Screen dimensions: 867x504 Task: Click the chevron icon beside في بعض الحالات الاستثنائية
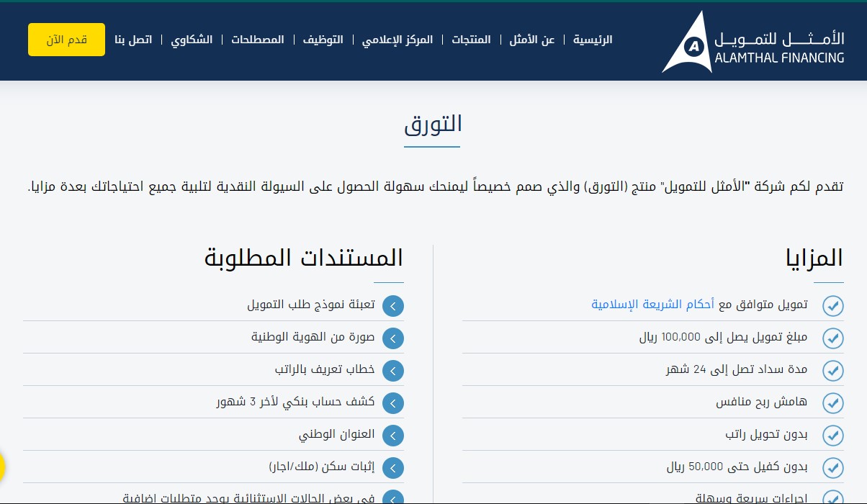393,498
